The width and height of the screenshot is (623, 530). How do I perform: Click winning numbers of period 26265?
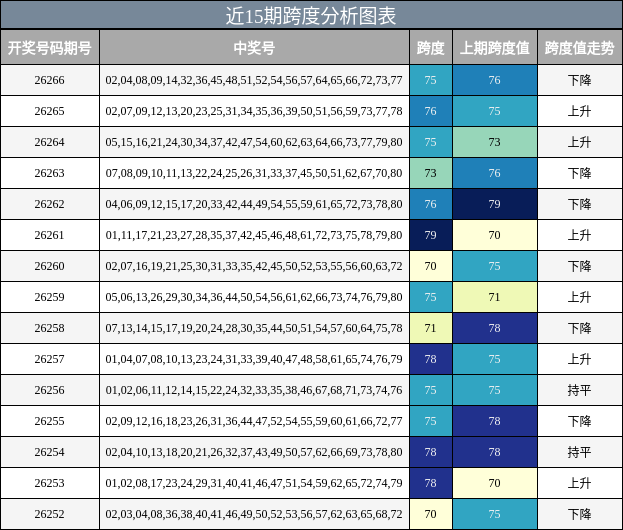[x=254, y=111]
